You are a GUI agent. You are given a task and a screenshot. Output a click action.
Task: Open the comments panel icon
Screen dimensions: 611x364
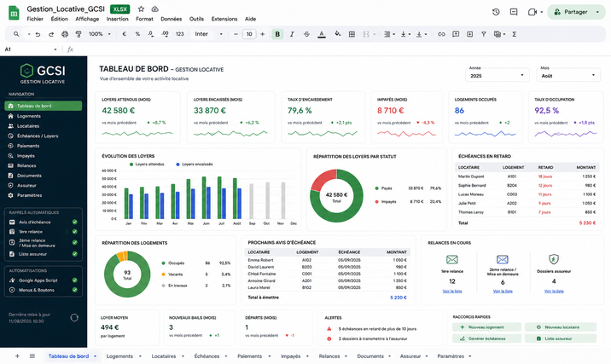pos(514,12)
